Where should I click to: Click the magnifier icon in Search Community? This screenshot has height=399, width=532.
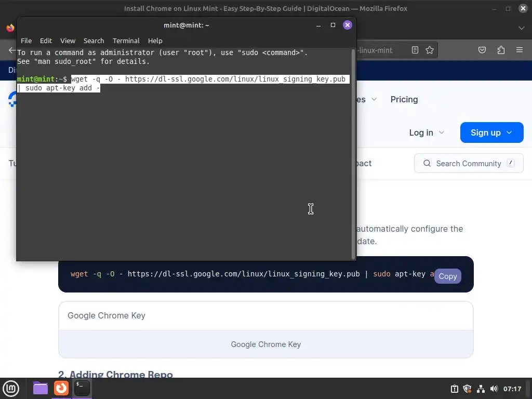click(427, 164)
